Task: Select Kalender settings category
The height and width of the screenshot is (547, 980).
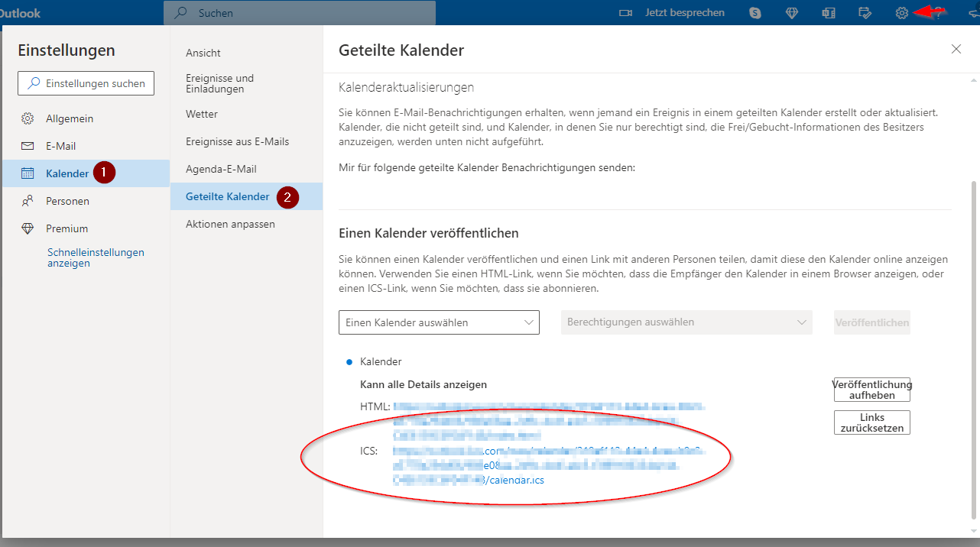Action: [x=86, y=173]
